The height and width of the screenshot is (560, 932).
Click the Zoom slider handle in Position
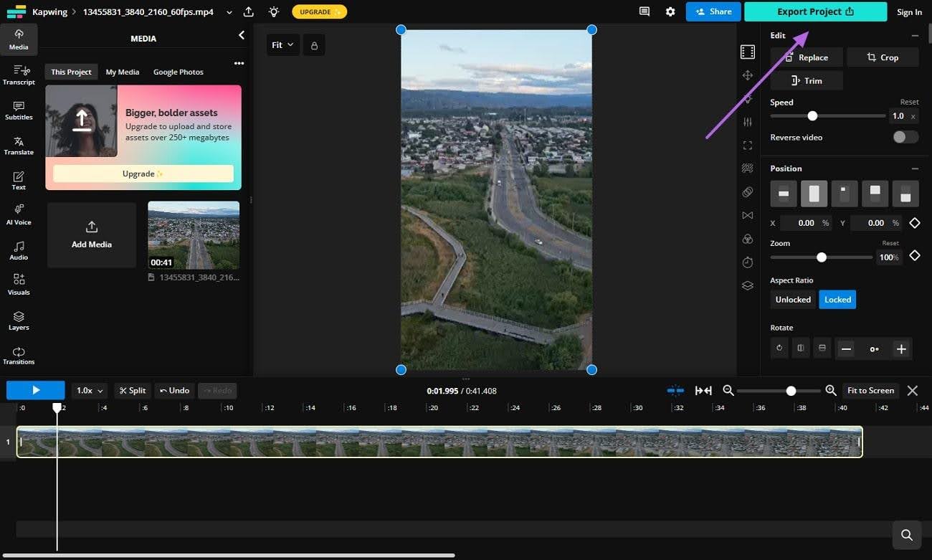coord(822,257)
